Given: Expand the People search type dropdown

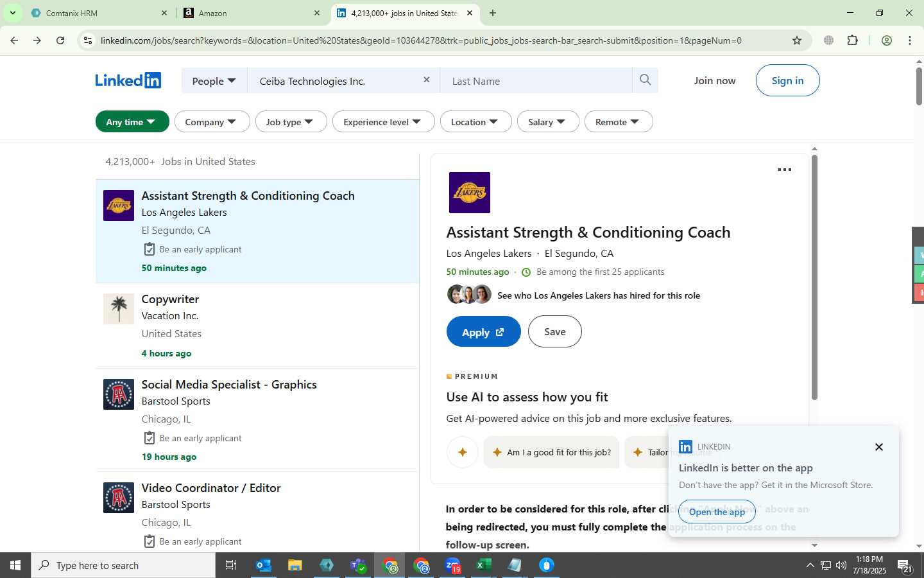Looking at the screenshot, I should 214,81.
